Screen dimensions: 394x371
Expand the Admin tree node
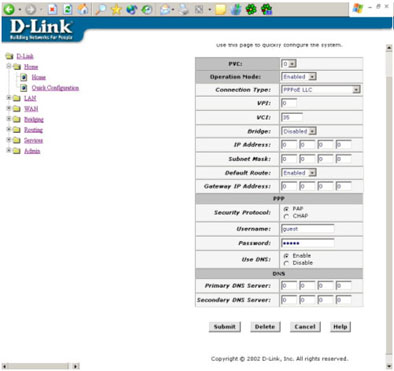tap(9, 151)
